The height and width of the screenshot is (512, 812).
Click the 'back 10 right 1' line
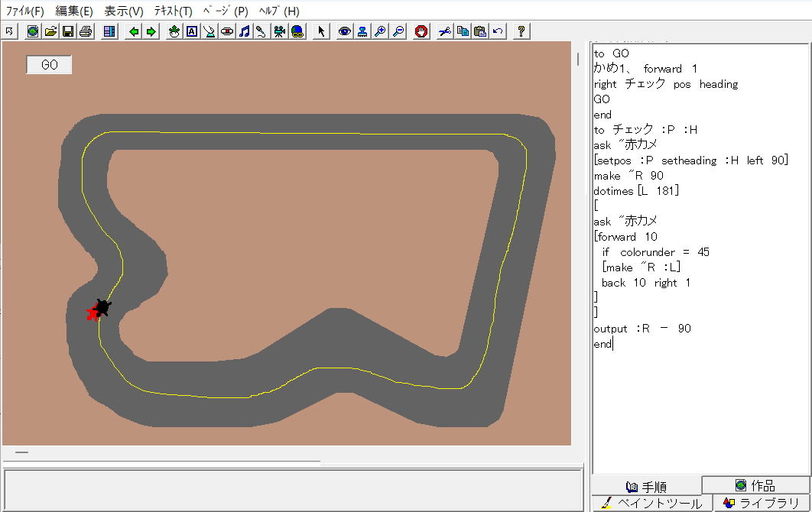coord(646,283)
